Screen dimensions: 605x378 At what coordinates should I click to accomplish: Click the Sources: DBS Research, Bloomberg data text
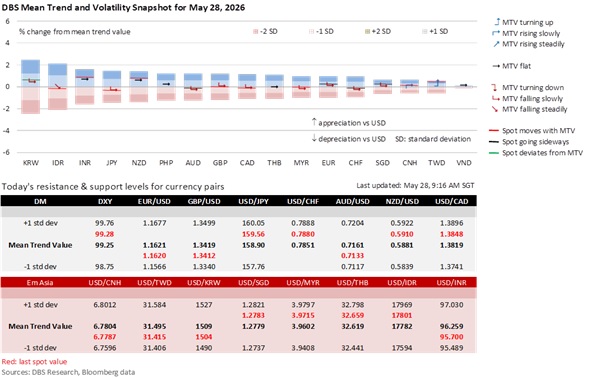[x=68, y=372]
